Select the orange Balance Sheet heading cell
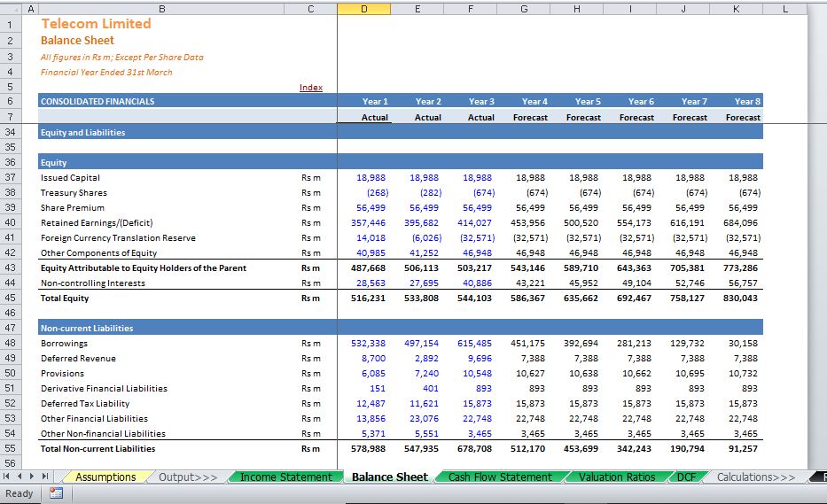Screen dimensions: 827x504 pyautogui.click(x=77, y=41)
